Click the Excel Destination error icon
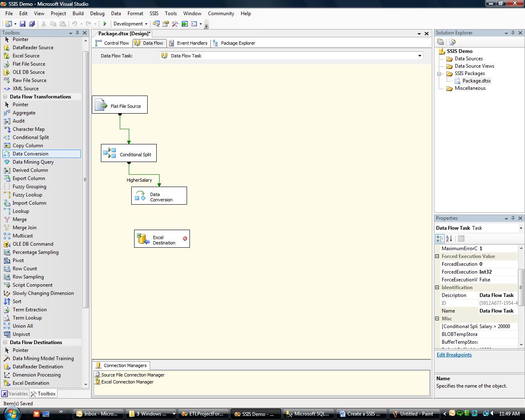Screen dimensions: 525x420 tap(185, 239)
